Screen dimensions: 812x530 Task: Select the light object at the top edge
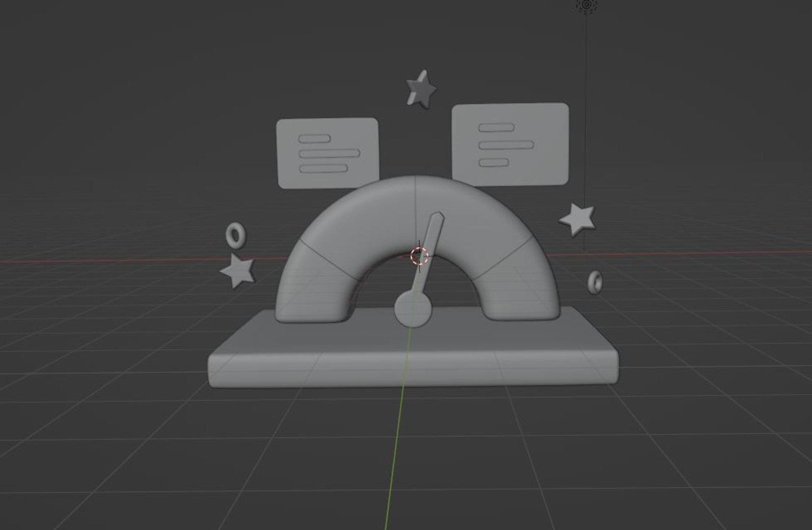point(586,5)
